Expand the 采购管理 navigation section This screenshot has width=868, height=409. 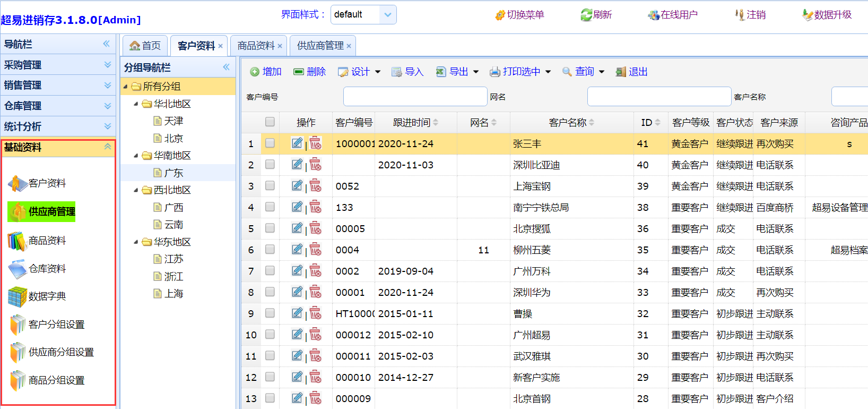click(57, 65)
